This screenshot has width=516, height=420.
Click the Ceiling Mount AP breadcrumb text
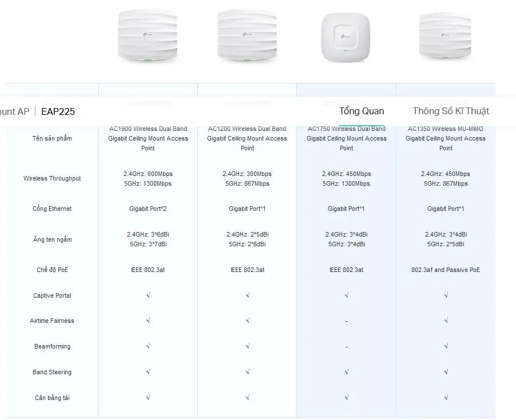pyautogui.click(x=14, y=111)
